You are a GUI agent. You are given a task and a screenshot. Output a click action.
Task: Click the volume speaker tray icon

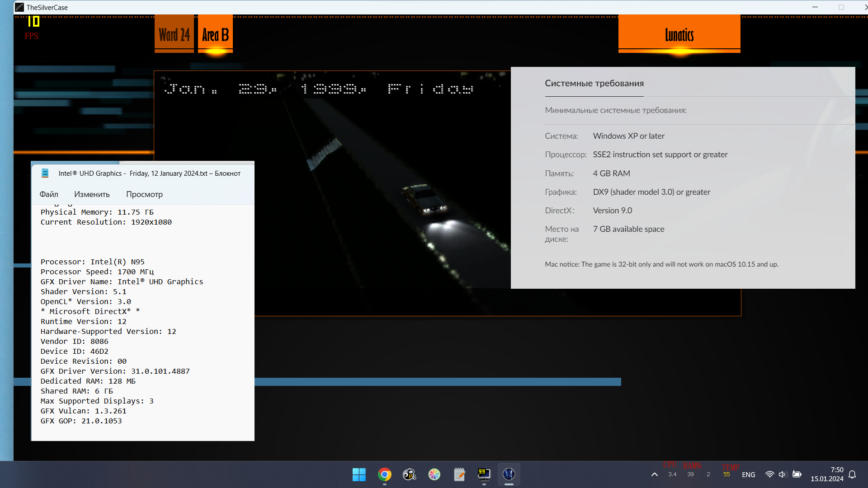[783, 474]
